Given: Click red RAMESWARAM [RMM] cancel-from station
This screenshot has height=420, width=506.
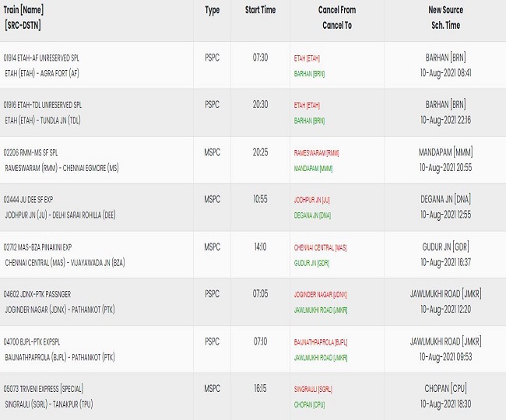Looking at the screenshot, I should coord(316,152).
